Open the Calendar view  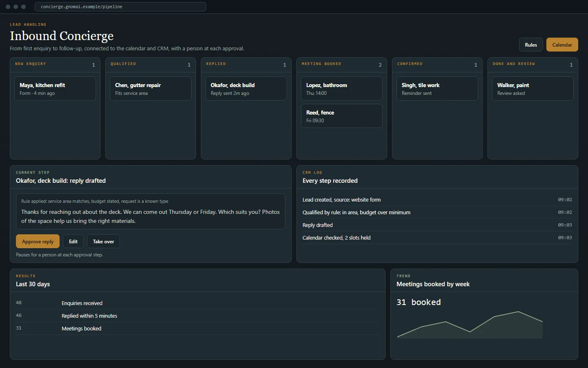click(x=562, y=45)
